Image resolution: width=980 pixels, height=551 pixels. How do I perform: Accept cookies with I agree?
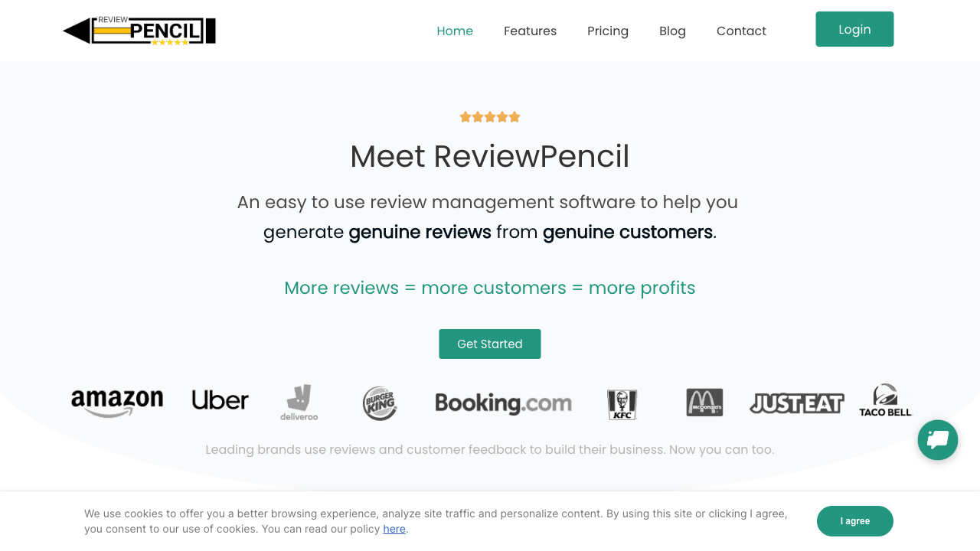point(855,521)
